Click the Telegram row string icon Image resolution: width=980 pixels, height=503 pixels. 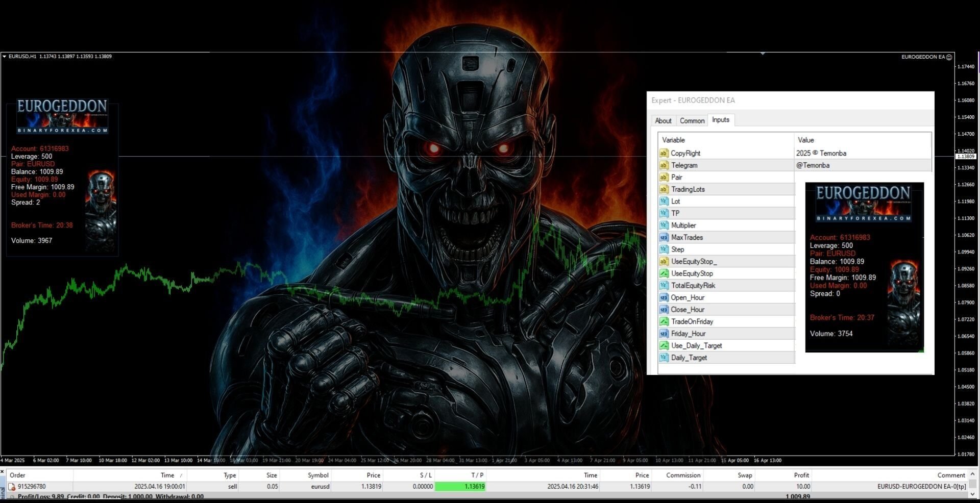[x=664, y=165]
